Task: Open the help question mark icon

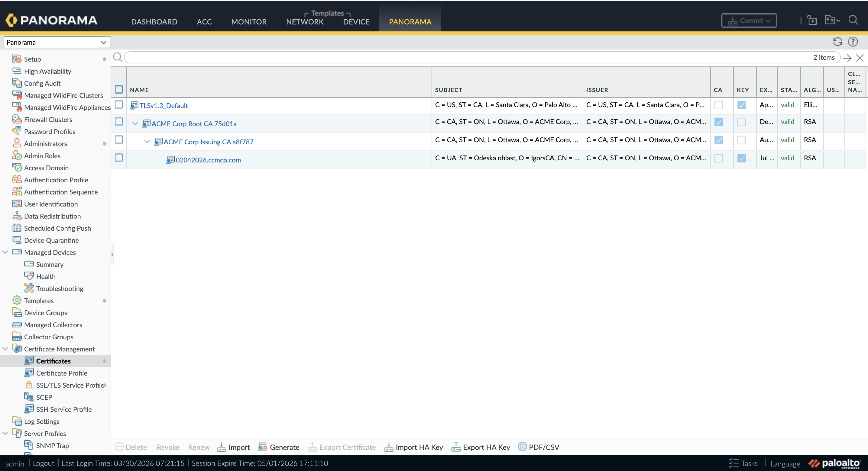Action: pyautogui.click(x=853, y=42)
